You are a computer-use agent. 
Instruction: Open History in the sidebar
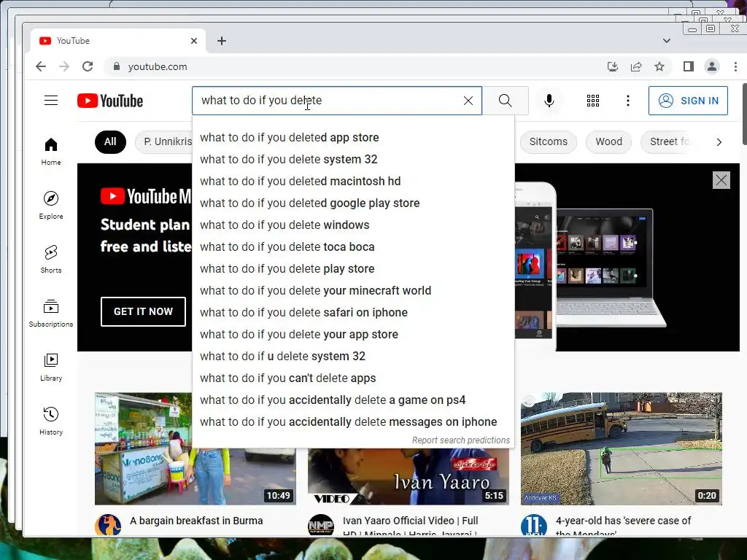51,421
